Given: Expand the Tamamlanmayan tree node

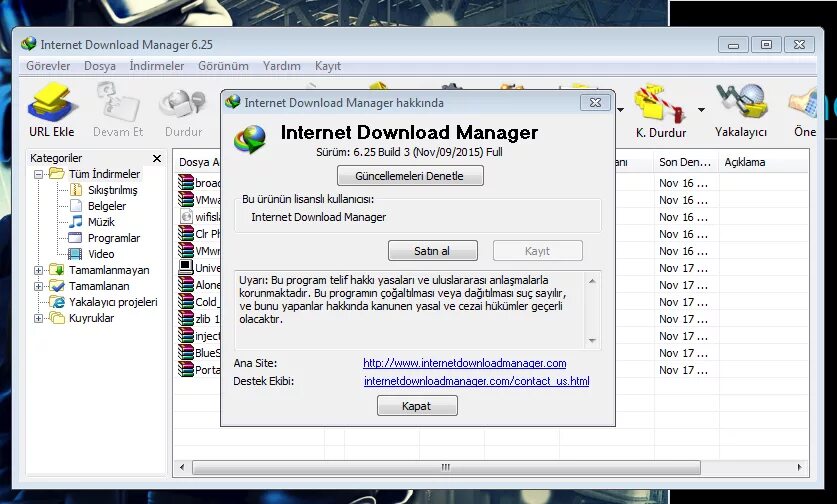Looking at the screenshot, I should pyautogui.click(x=38, y=270).
